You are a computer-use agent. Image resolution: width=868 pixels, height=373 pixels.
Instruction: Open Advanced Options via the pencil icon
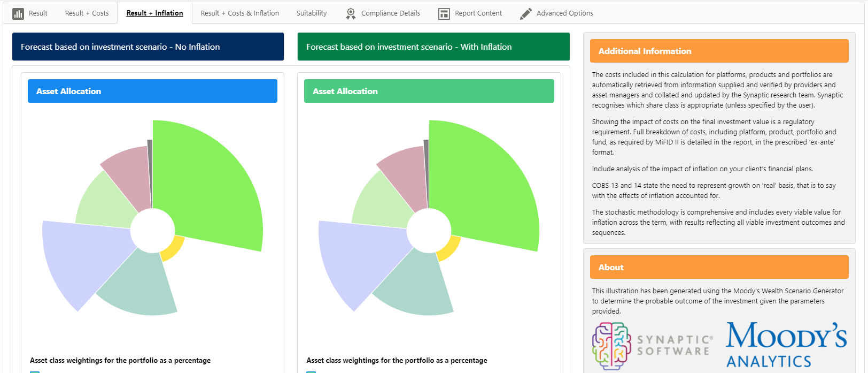tap(526, 13)
